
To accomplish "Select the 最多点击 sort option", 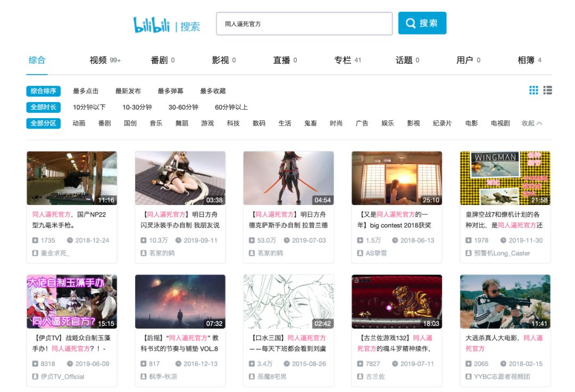I will point(86,91).
